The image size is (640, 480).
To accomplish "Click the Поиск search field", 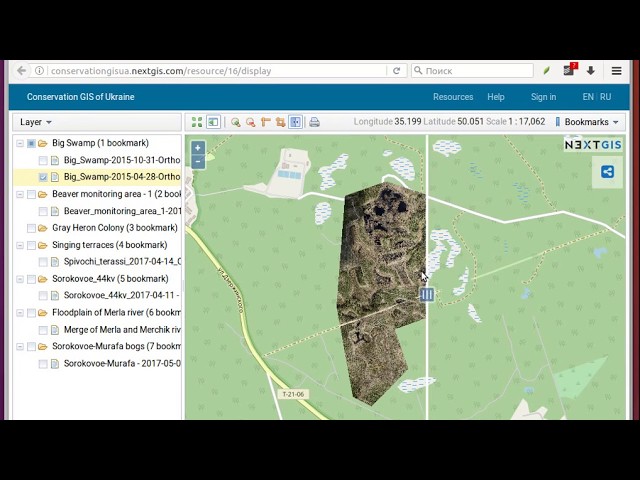I will [x=472, y=71].
